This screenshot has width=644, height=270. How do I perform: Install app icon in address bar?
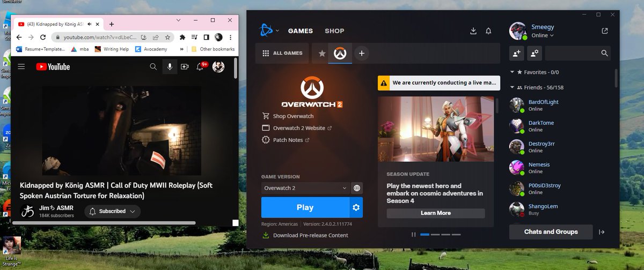click(144, 37)
